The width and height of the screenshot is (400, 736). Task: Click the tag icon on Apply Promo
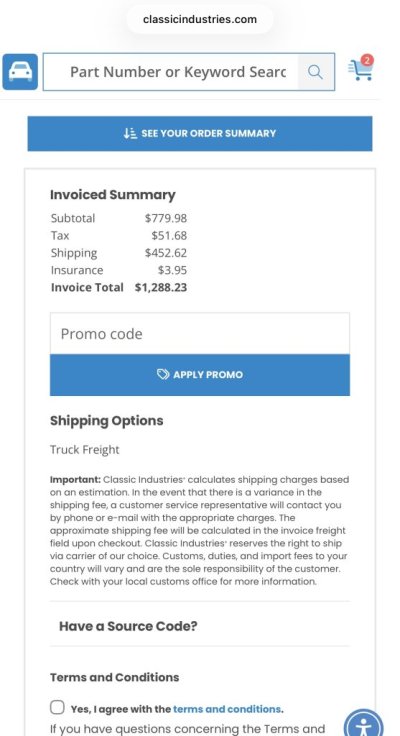coord(163,374)
